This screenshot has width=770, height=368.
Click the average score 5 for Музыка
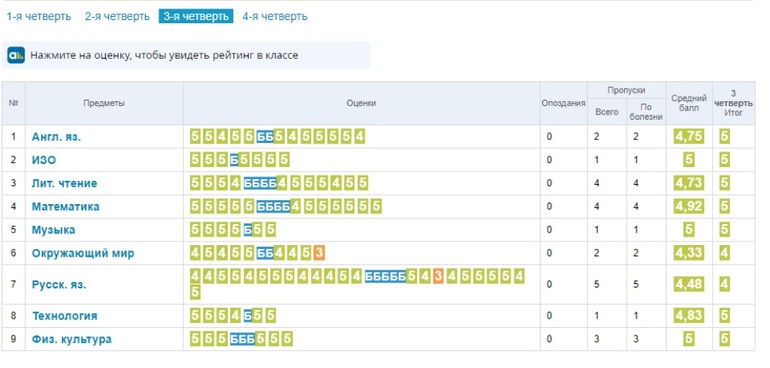pos(689,230)
